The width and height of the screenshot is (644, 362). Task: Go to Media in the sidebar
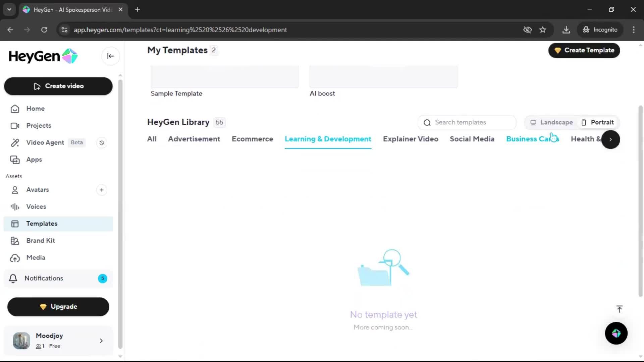36,258
